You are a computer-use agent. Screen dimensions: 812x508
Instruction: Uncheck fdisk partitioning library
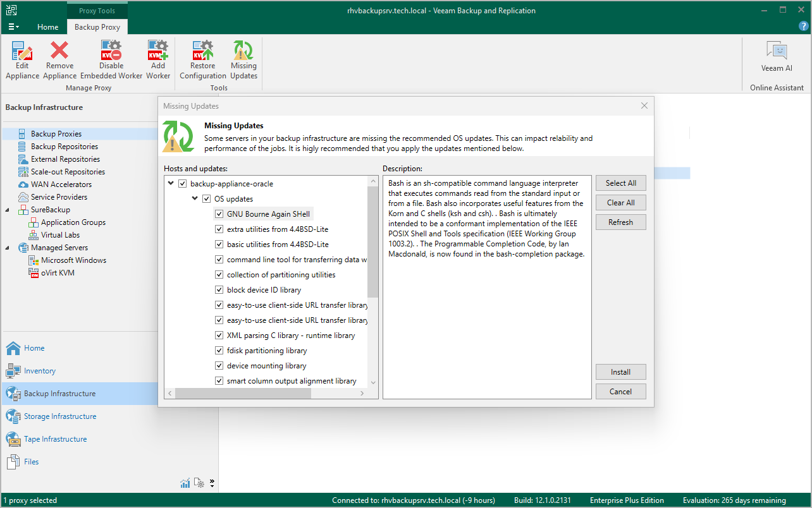(x=219, y=351)
